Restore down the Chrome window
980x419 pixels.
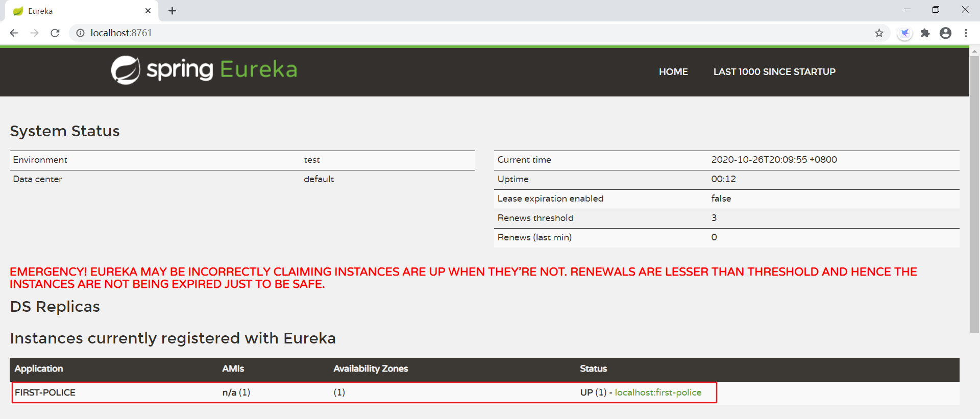point(936,9)
